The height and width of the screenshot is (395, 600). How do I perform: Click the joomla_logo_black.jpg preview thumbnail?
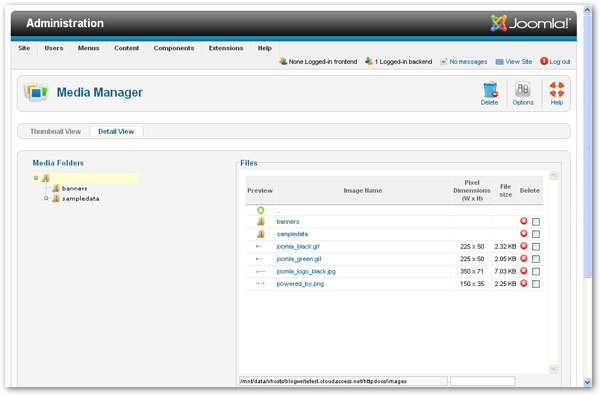[x=260, y=271]
